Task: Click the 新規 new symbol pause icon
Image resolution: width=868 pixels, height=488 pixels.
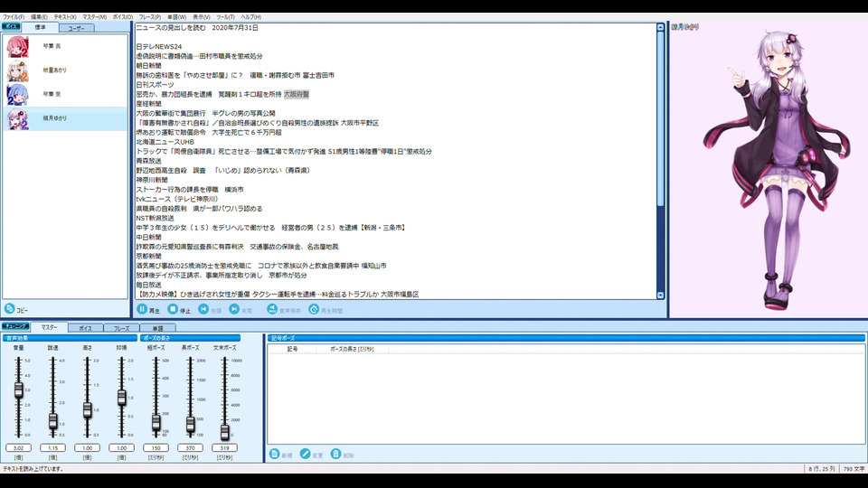Action: tap(274, 454)
